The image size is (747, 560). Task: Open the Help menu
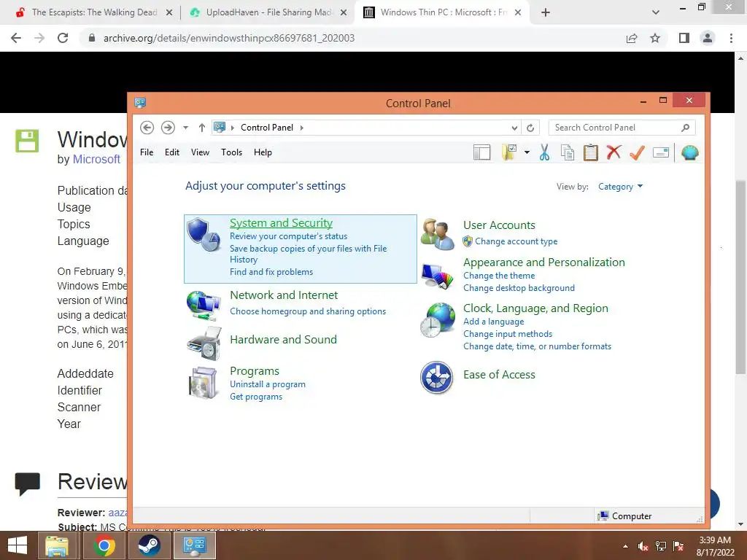click(263, 152)
